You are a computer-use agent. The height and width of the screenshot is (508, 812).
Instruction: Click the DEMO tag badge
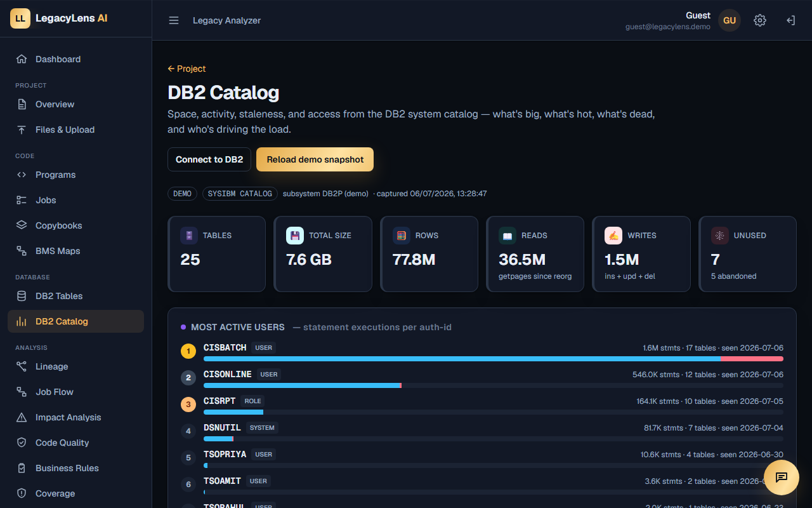point(182,194)
